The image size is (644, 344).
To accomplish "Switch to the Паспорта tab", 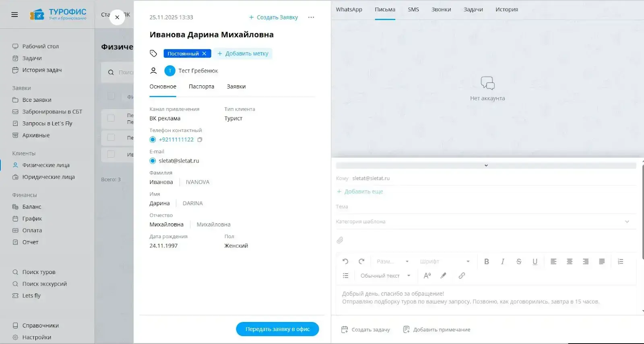I will [x=201, y=87].
